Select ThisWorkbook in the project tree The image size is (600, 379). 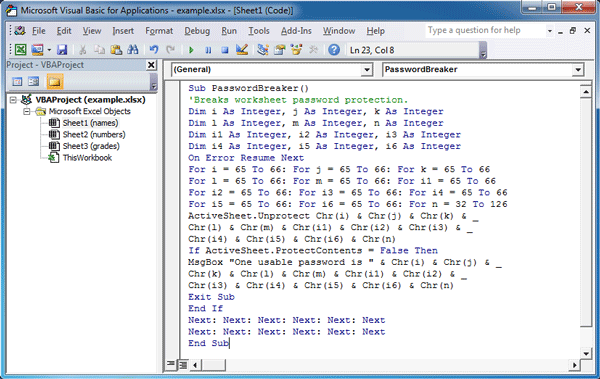pos(87,158)
